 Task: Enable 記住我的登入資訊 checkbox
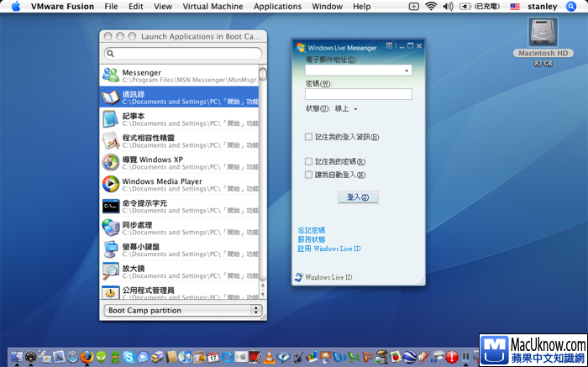point(309,137)
